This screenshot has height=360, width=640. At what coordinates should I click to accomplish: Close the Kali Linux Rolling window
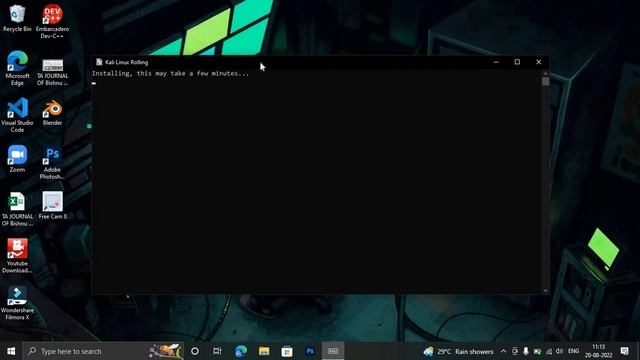click(538, 62)
